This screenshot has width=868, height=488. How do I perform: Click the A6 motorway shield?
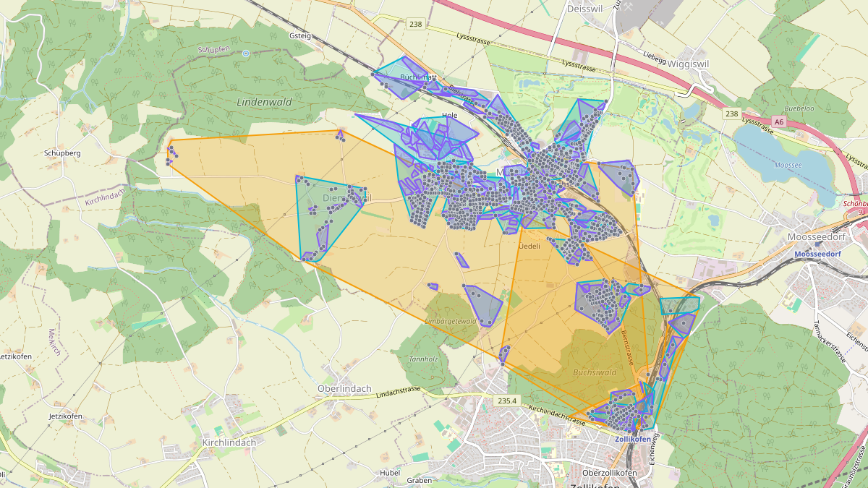point(778,122)
